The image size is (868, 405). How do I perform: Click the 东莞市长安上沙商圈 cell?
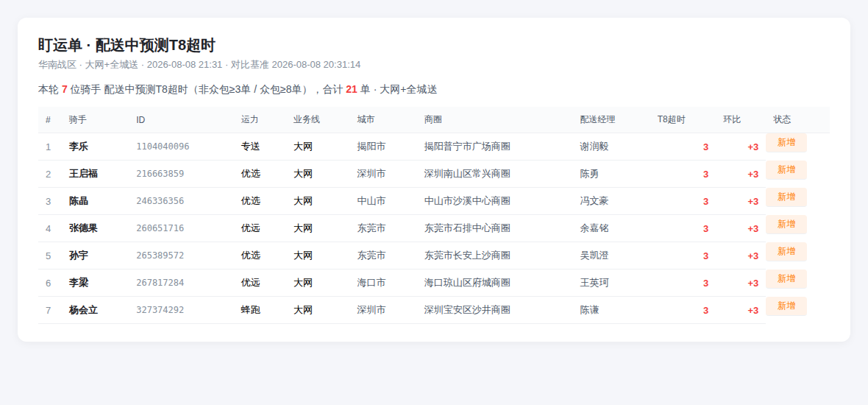click(467, 256)
